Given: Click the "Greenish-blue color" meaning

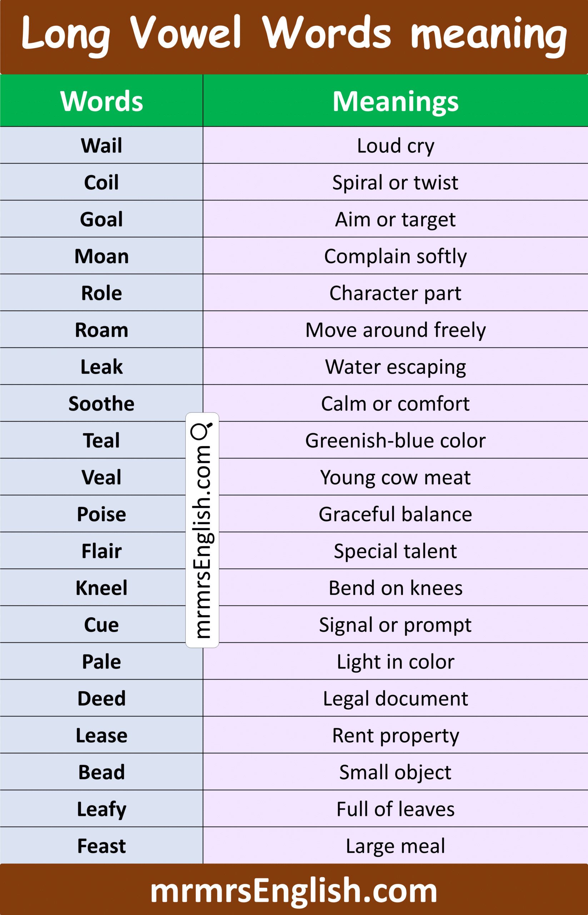Looking at the screenshot, I should [395, 440].
